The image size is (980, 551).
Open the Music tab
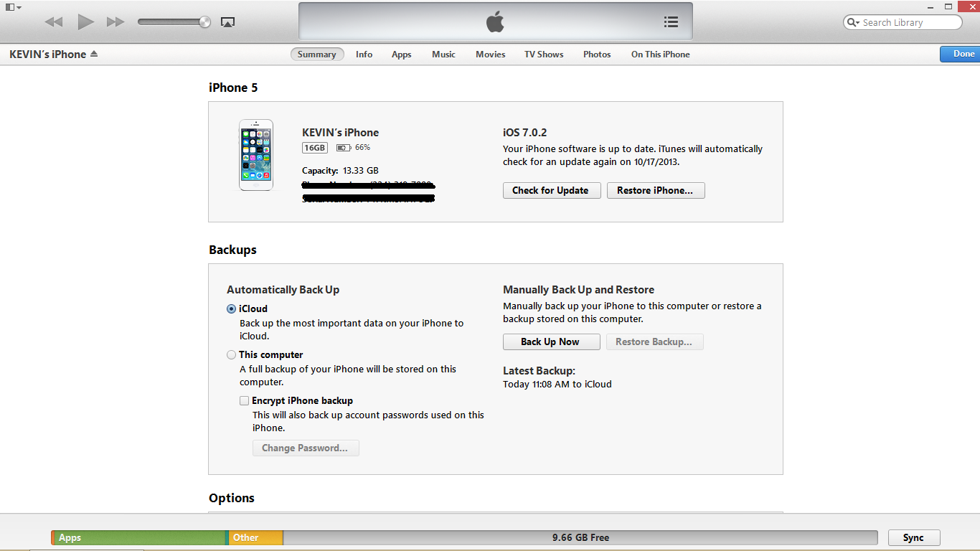pyautogui.click(x=443, y=55)
